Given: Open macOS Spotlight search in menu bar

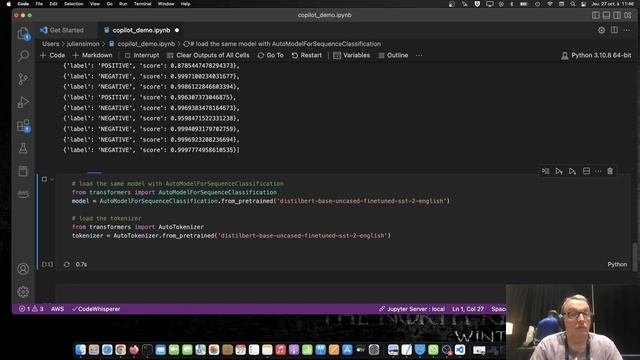Looking at the screenshot, I should coord(573,4).
